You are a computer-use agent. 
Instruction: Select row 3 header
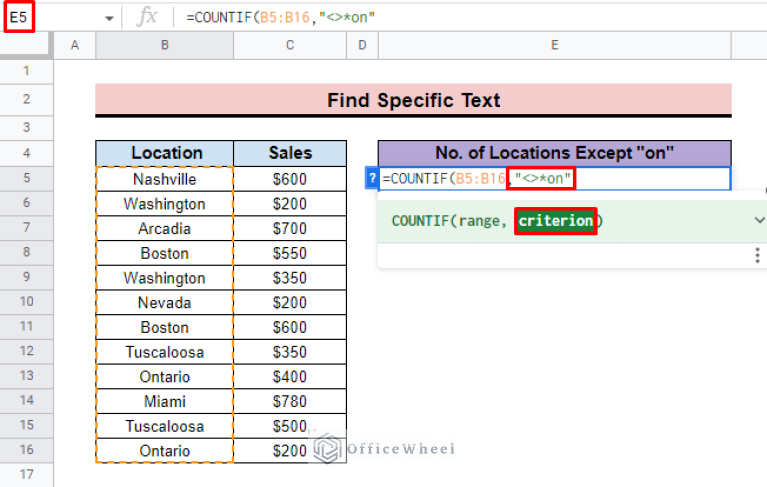click(x=26, y=128)
